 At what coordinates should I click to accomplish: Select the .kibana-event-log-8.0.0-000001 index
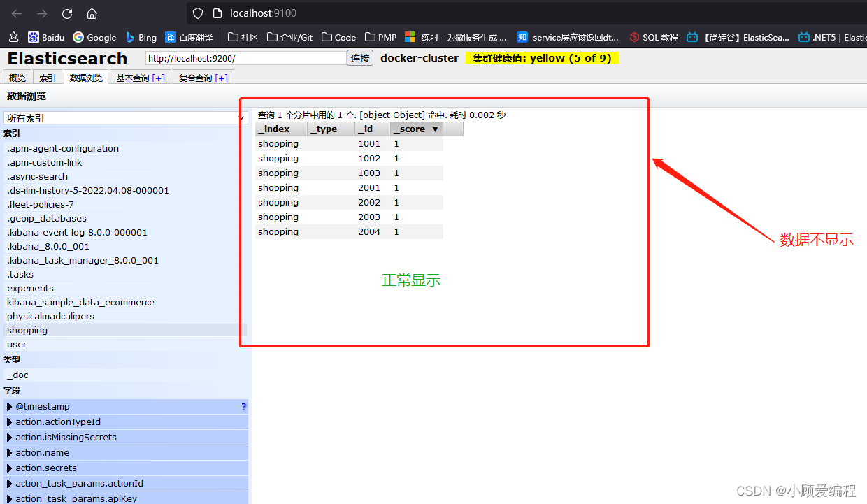126,232
